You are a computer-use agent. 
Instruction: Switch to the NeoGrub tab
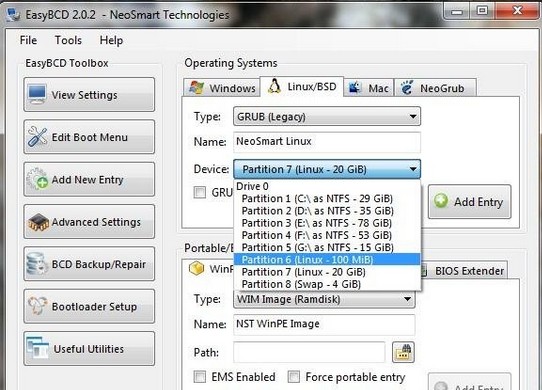(x=435, y=88)
